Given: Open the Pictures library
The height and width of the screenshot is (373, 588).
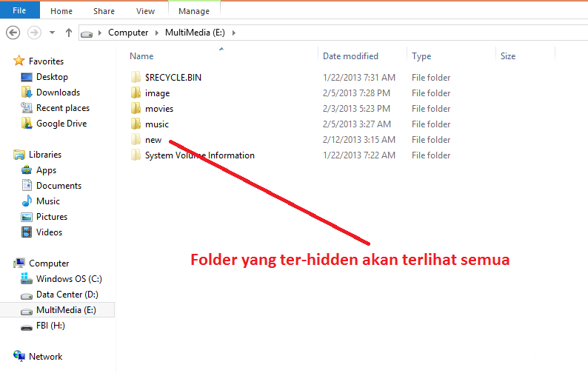Looking at the screenshot, I should [x=52, y=217].
